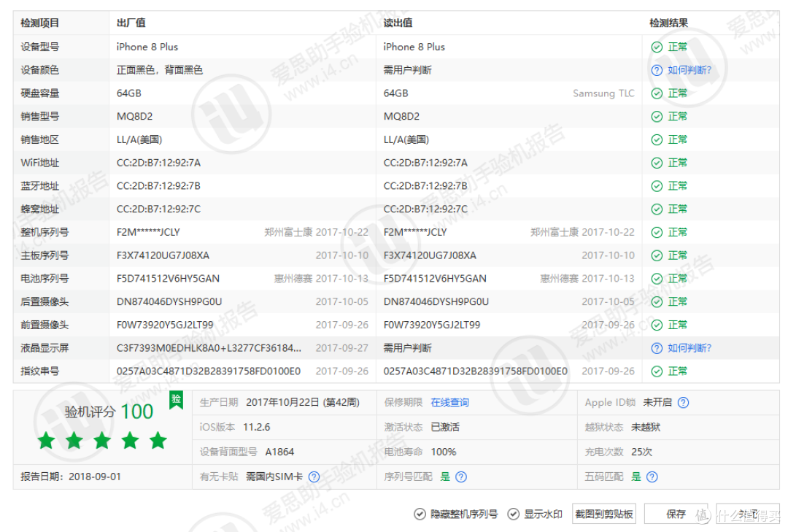The width and height of the screenshot is (788, 532).
Task: Click the green check icon in 指纹串号 row
Action: tap(657, 371)
